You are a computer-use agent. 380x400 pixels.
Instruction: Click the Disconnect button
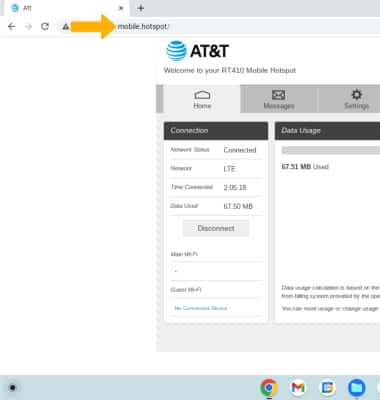point(216,228)
